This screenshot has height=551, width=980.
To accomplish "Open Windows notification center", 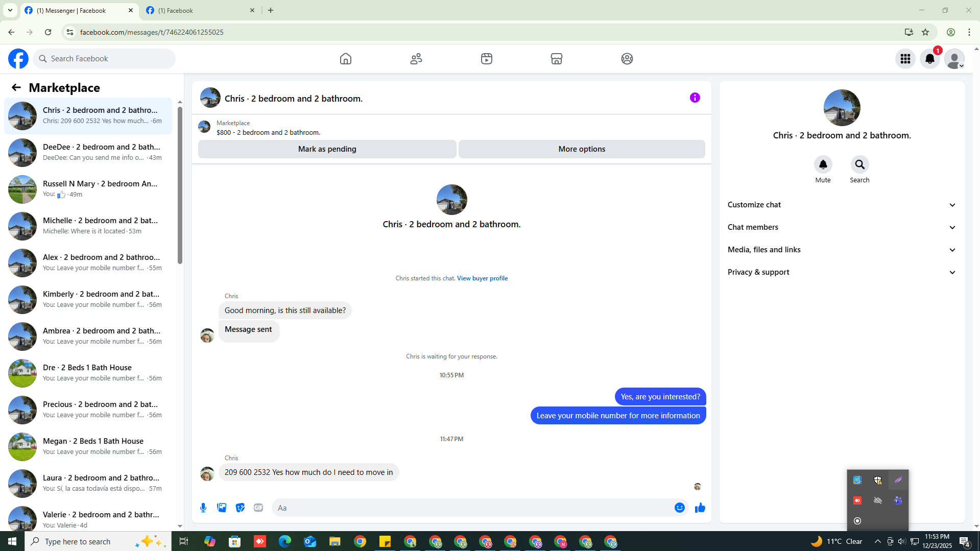I will (x=965, y=541).
